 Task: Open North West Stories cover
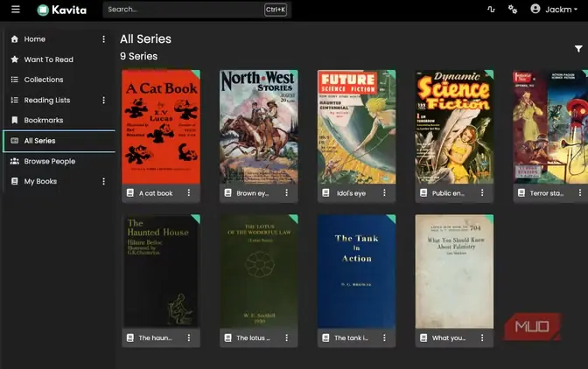point(259,127)
